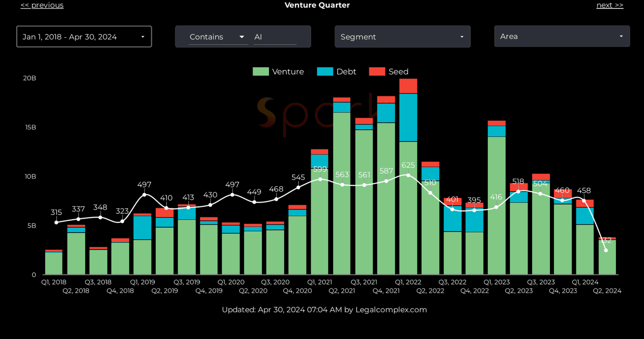
Task: Toggle the Debt legend teal swatch
Action: coord(325,72)
